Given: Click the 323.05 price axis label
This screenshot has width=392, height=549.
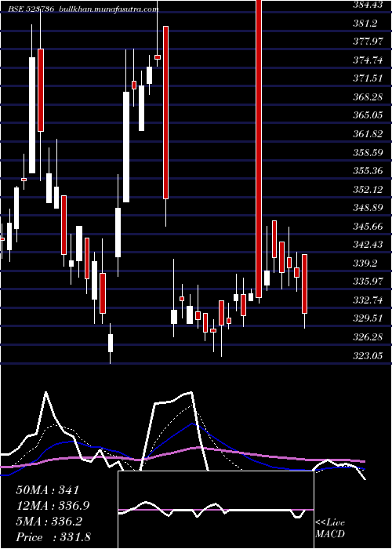Looking at the screenshot, I should click(368, 356).
